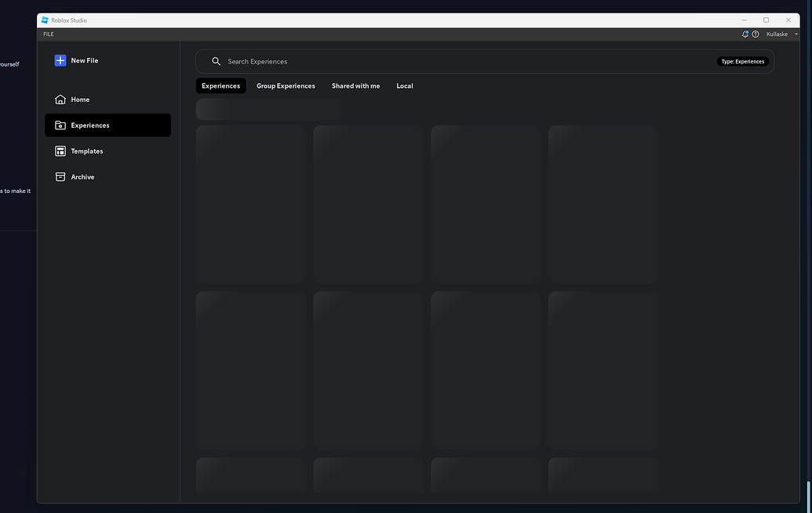
Task: Maximize the Roblox Studio window
Action: [766, 20]
